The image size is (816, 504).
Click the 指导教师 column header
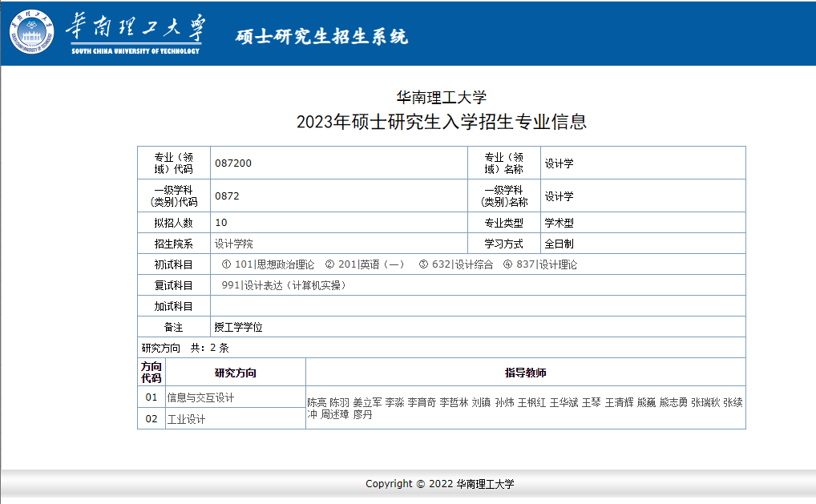click(526, 373)
